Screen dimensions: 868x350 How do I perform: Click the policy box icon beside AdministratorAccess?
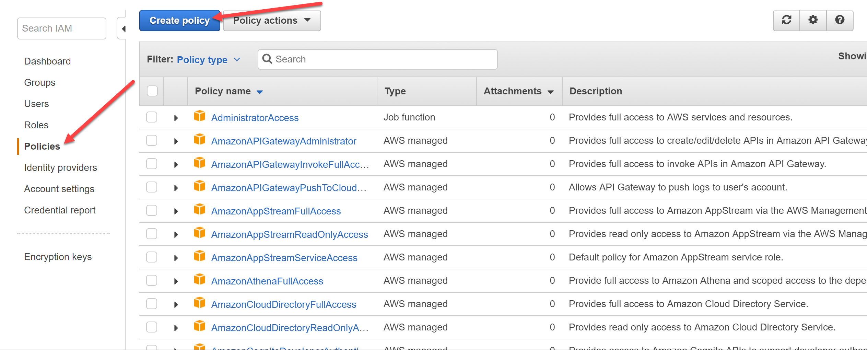click(200, 116)
